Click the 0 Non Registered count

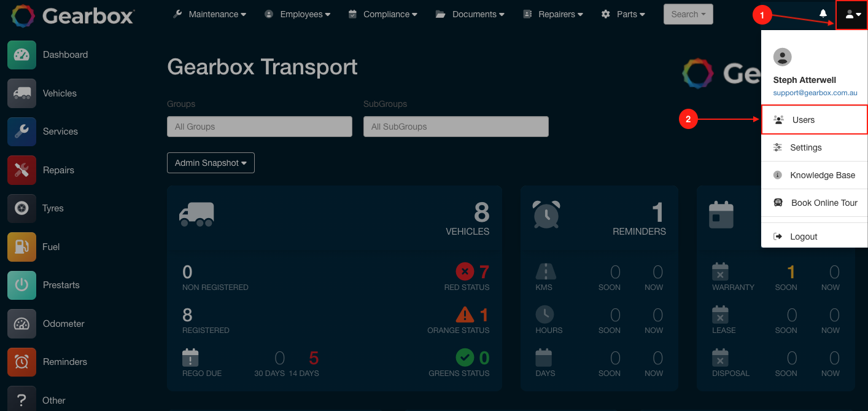188,272
